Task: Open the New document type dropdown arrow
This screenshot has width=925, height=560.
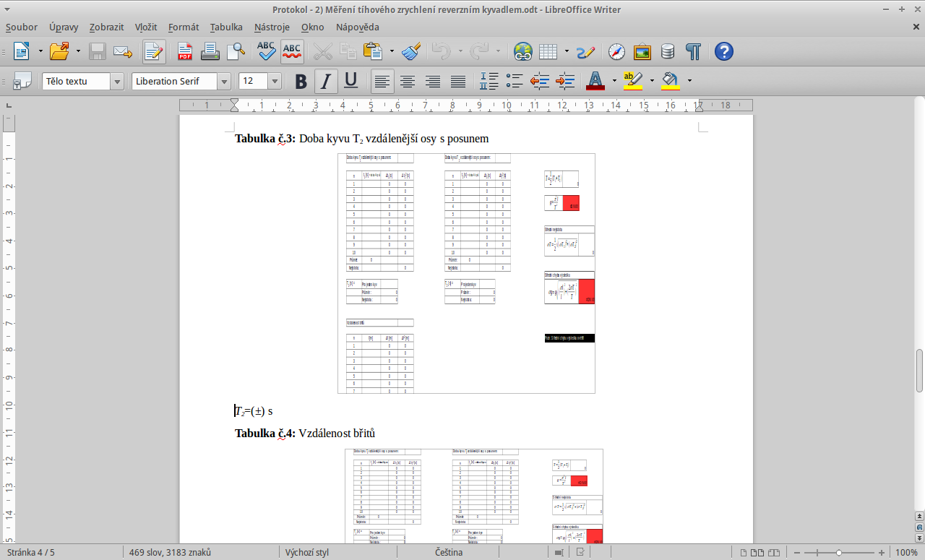Action: pyautogui.click(x=40, y=51)
